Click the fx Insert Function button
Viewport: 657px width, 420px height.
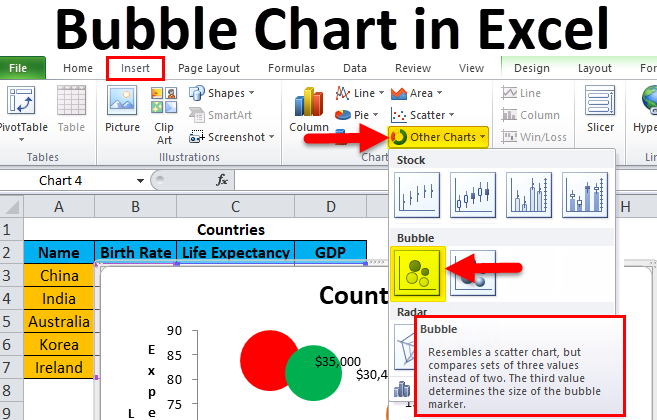[x=222, y=180]
